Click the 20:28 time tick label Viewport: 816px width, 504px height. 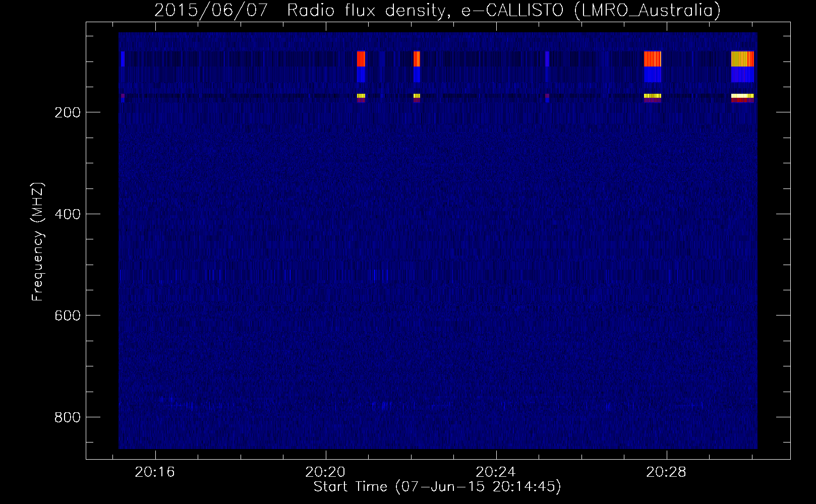point(666,472)
